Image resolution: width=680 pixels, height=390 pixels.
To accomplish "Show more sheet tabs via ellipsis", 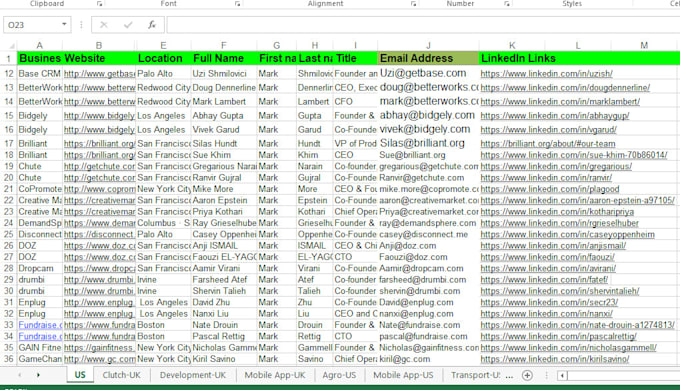I will tap(510, 376).
